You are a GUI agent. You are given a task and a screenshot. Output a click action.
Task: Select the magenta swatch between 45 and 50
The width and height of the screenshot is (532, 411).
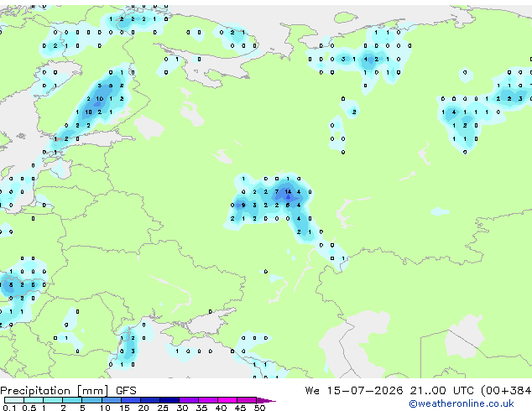(x=247, y=400)
